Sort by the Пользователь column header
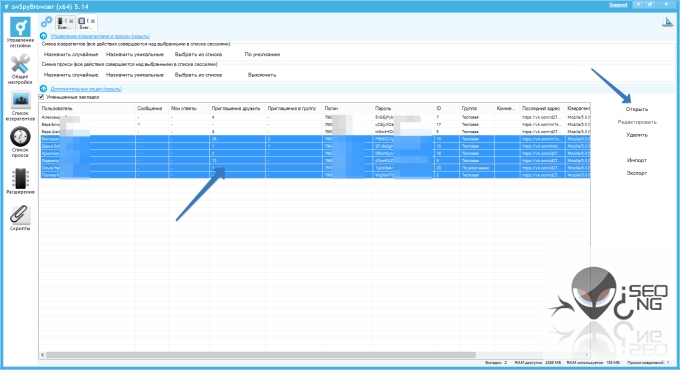Screen dimensions: 680x370 87,108
